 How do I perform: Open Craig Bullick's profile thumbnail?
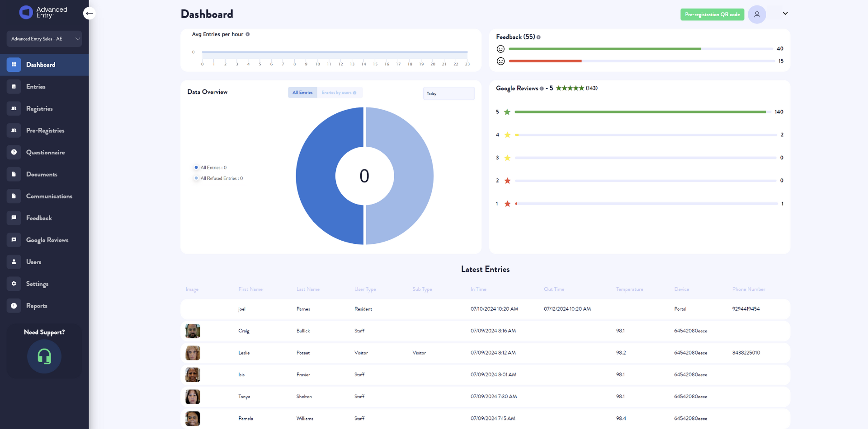[192, 331]
